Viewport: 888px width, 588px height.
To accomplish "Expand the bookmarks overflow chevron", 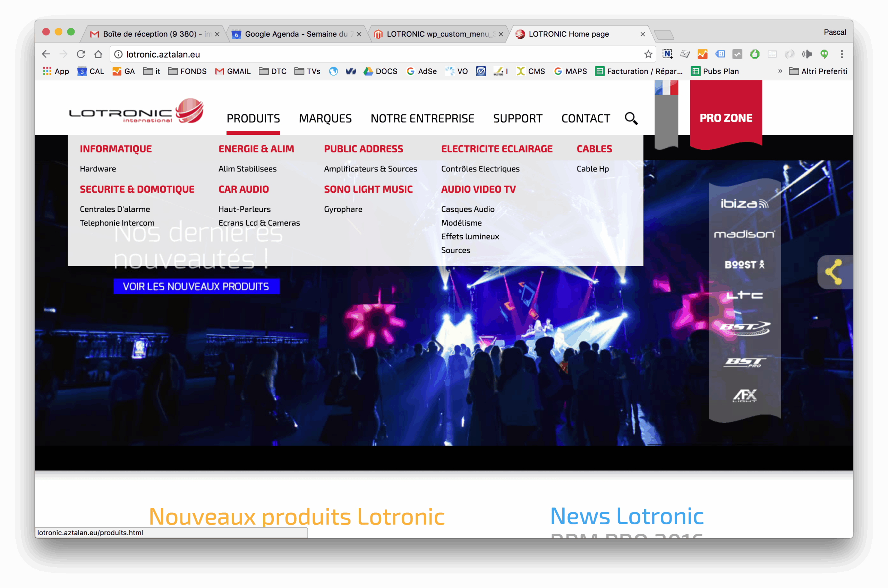I will [780, 71].
